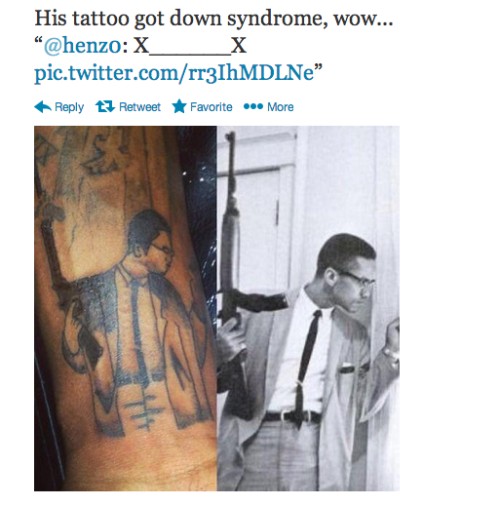Click the quoted 'X_______X' text
This screenshot has width=500, height=505.
(x=190, y=45)
